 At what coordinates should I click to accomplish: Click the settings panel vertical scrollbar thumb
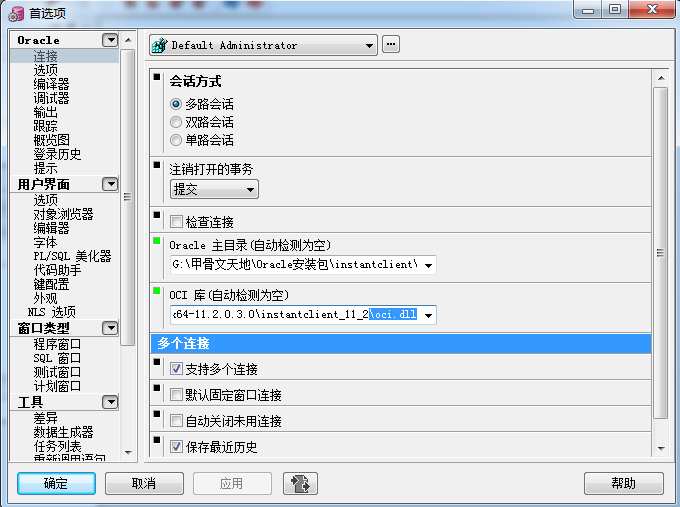(660, 253)
